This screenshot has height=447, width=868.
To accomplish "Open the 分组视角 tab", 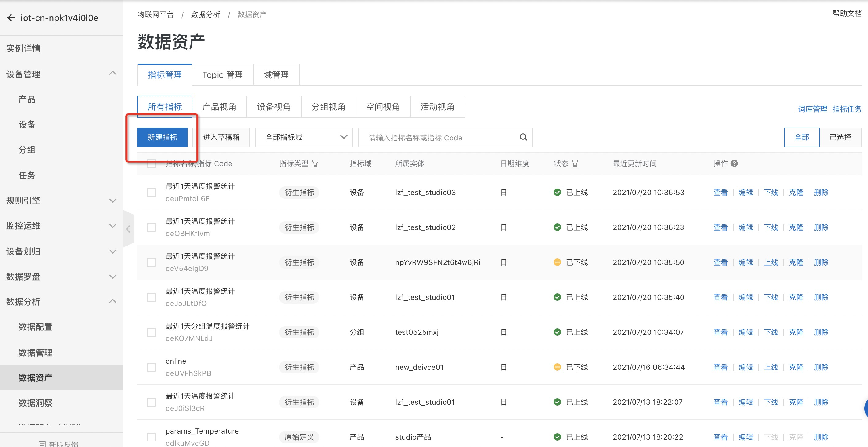I will [x=329, y=107].
